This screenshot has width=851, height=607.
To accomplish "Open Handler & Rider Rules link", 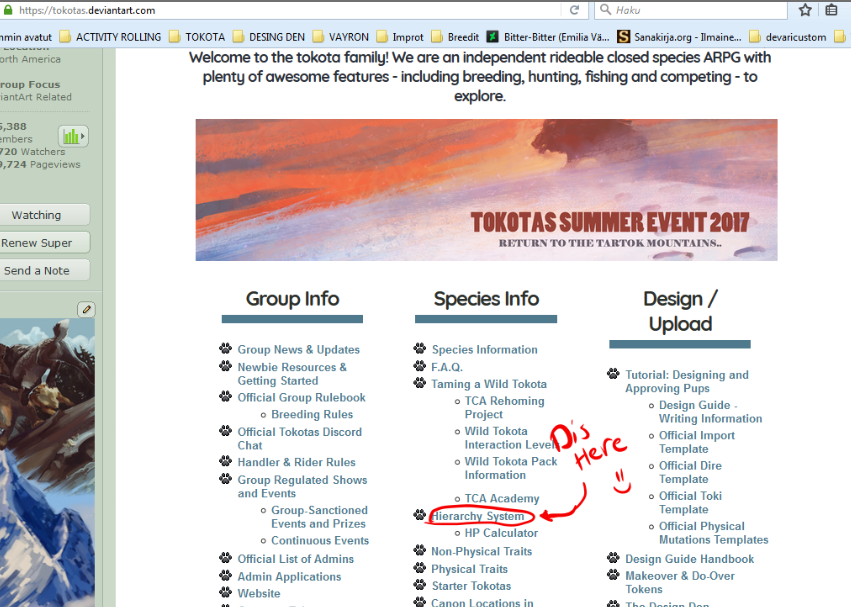I will [x=296, y=462].
